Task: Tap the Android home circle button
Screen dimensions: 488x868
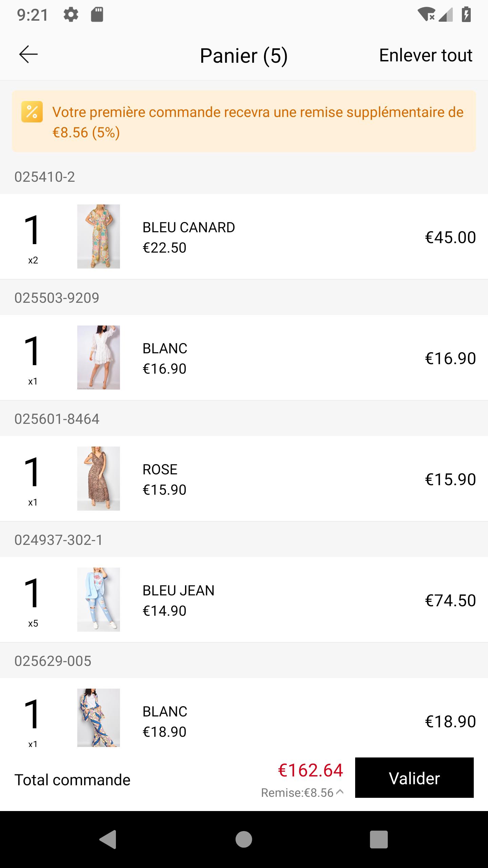Action: [x=244, y=840]
